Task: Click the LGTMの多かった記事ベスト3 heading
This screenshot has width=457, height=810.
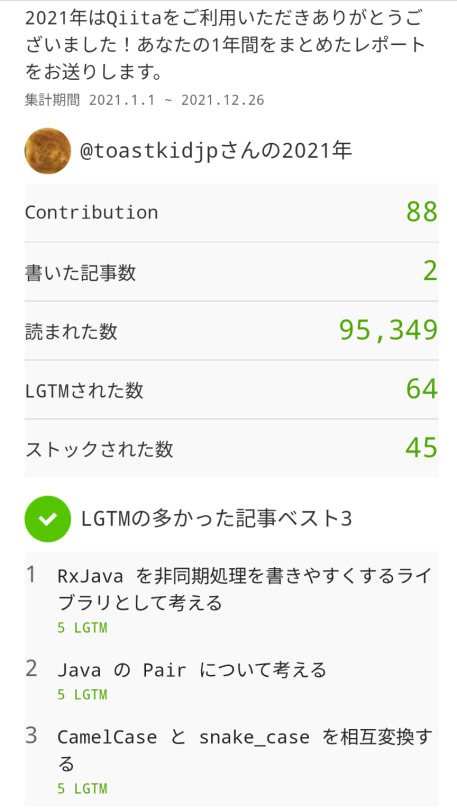Action: click(216, 519)
